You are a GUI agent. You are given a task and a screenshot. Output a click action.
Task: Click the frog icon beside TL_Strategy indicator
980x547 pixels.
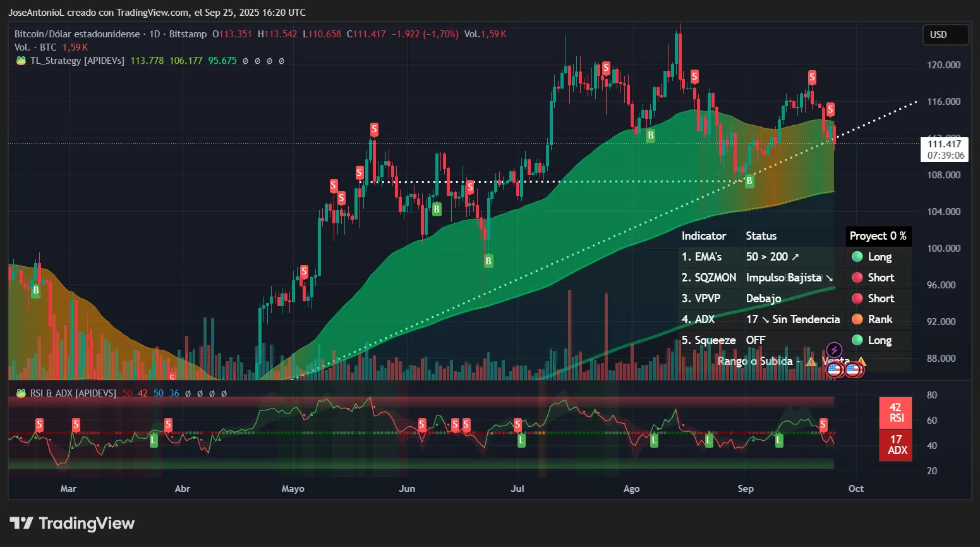(20, 61)
